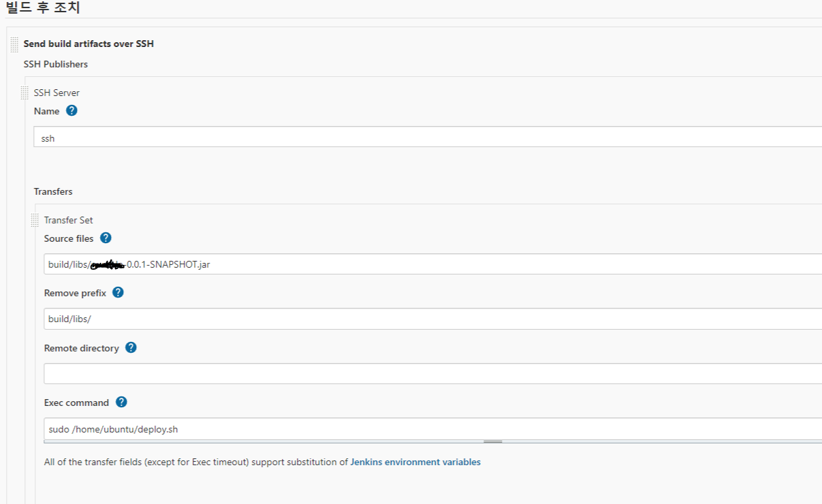Viewport: 822px width, 504px height.
Task: Show help for Remove prefix
Action: tap(118, 292)
